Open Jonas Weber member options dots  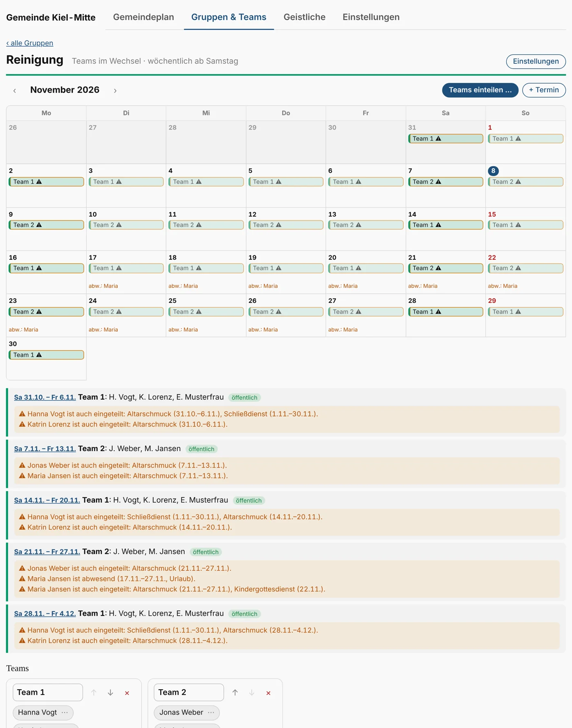(x=211, y=712)
